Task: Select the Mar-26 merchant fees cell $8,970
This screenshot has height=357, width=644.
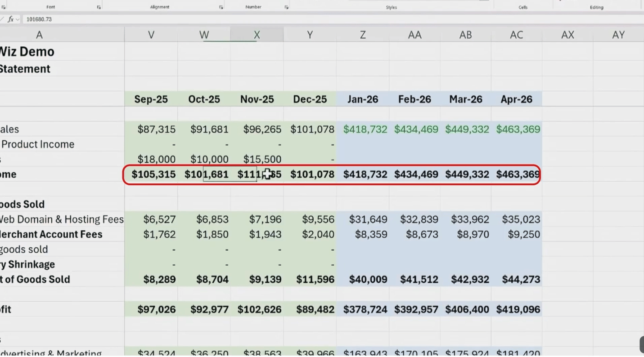Action: [466, 234]
